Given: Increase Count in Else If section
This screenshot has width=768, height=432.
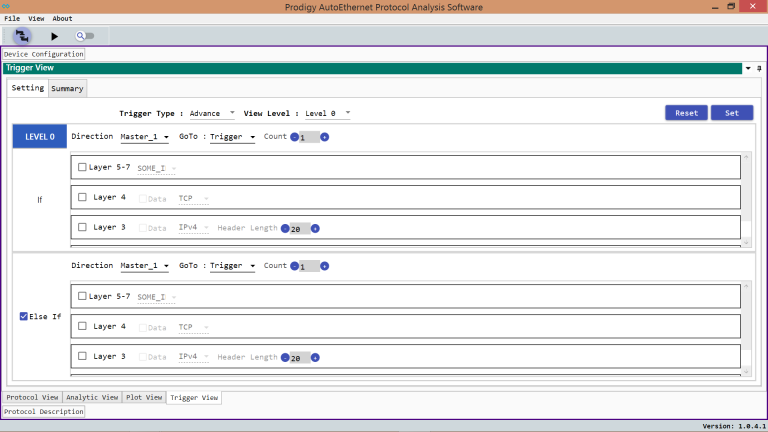Looking at the screenshot, I should pyautogui.click(x=324, y=266).
